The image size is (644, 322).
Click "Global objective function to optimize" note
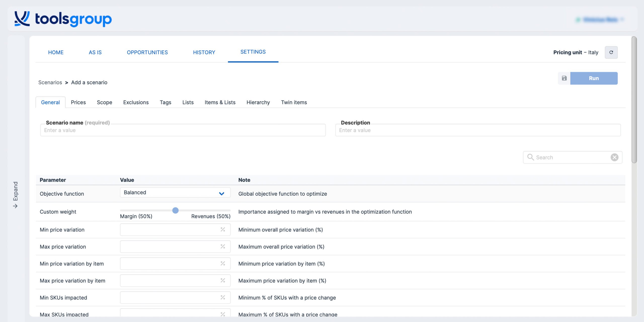tap(283, 194)
